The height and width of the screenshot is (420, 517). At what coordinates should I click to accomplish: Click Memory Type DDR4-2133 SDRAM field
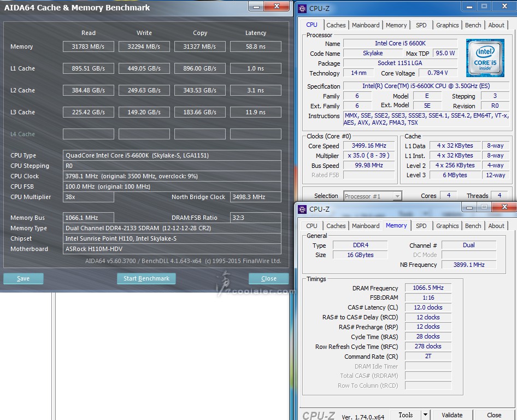(172, 228)
